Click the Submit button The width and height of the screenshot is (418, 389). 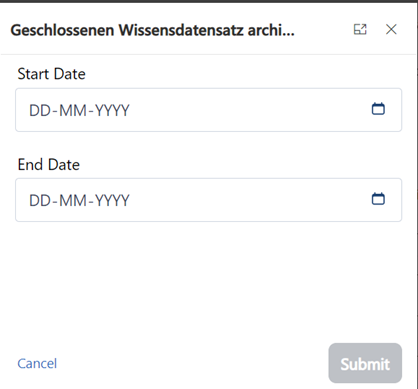coord(365,363)
